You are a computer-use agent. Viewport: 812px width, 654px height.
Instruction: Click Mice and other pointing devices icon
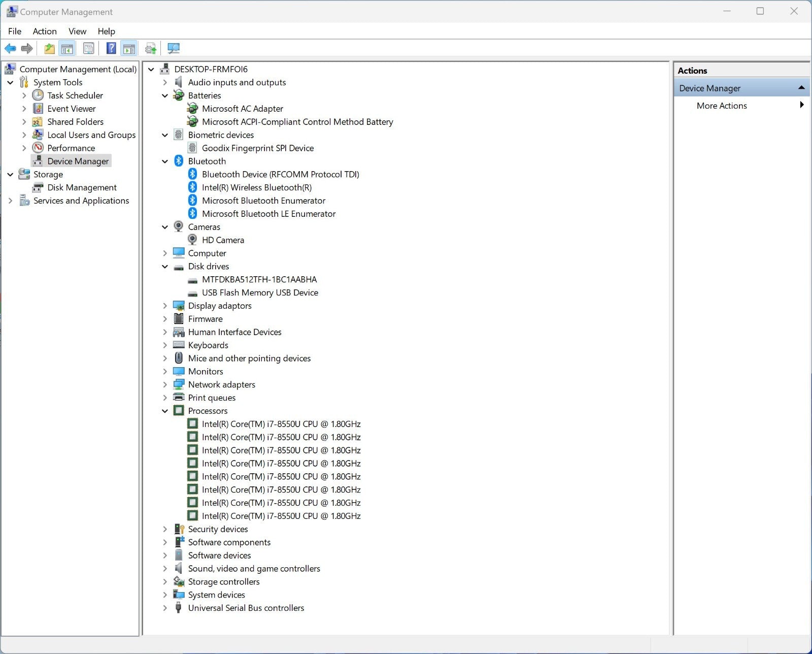(179, 358)
